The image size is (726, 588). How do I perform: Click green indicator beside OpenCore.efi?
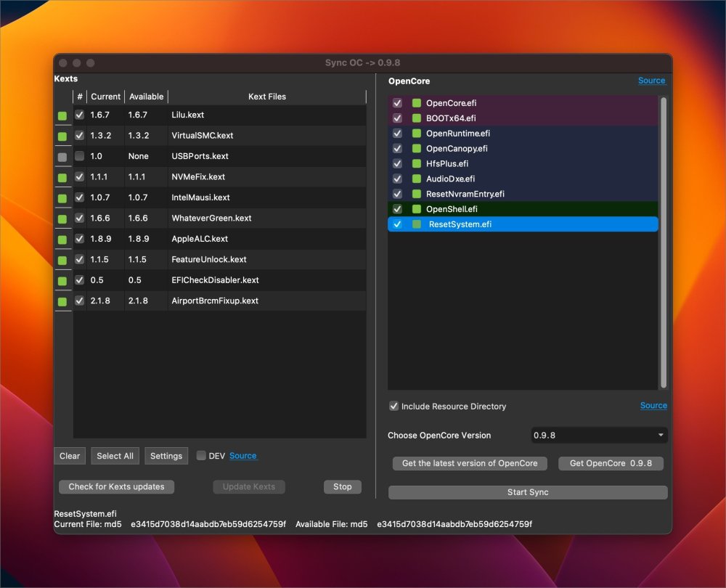(x=417, y=103)
